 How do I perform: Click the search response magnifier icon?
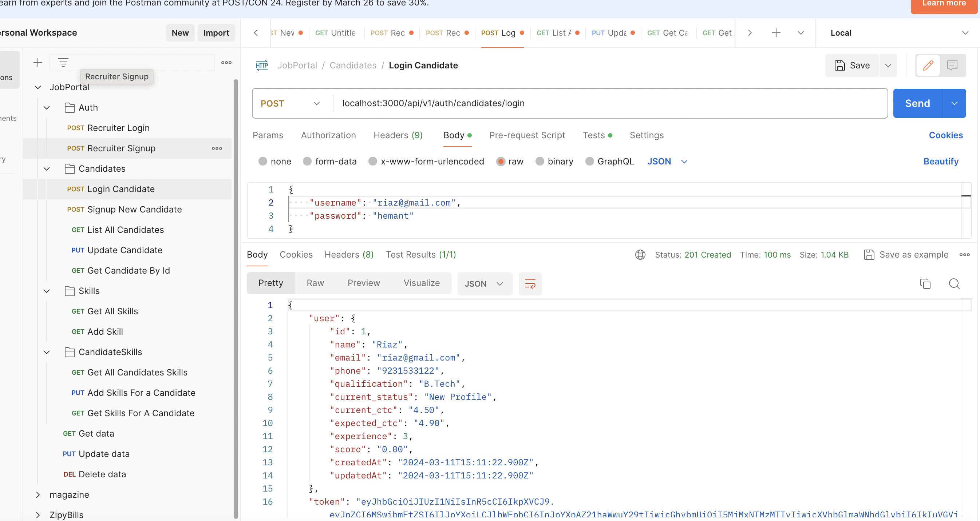[x=954, y=284]
